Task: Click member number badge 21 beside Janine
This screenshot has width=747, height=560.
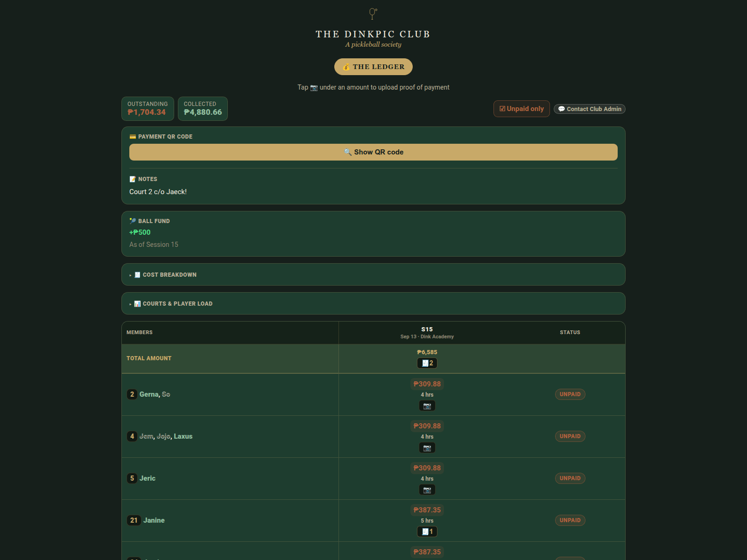Action: tap(134, 520)
